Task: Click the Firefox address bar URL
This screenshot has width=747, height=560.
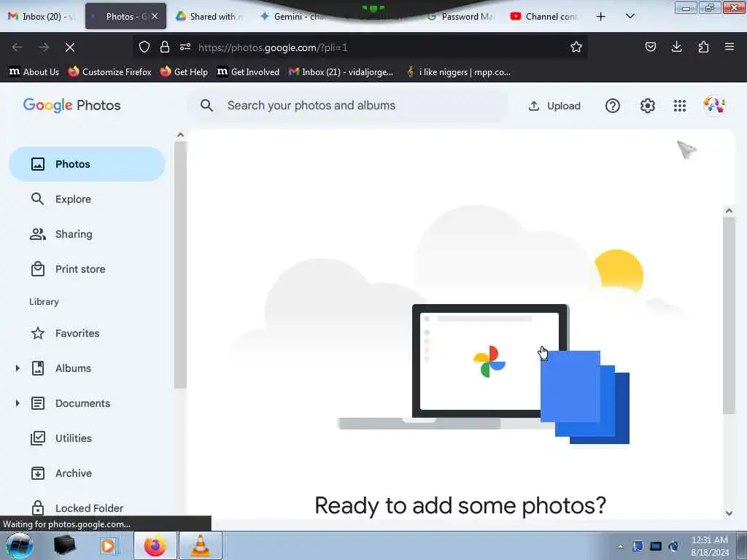Action: pos(274,47)
